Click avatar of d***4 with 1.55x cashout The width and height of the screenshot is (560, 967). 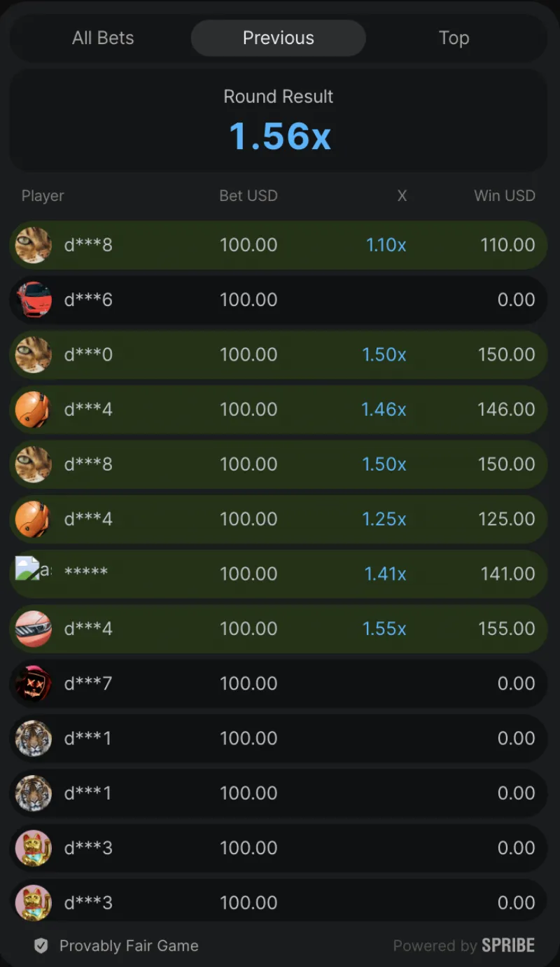(x=34, y=629)
